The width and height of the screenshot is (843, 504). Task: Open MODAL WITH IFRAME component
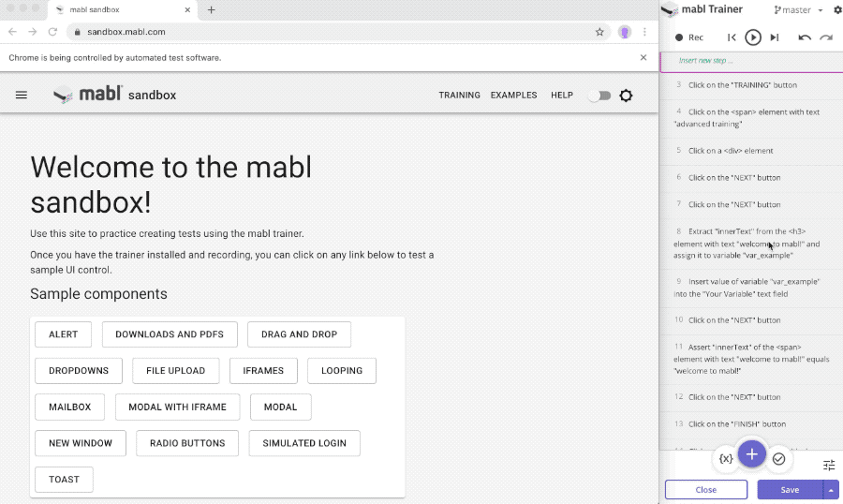177,408
